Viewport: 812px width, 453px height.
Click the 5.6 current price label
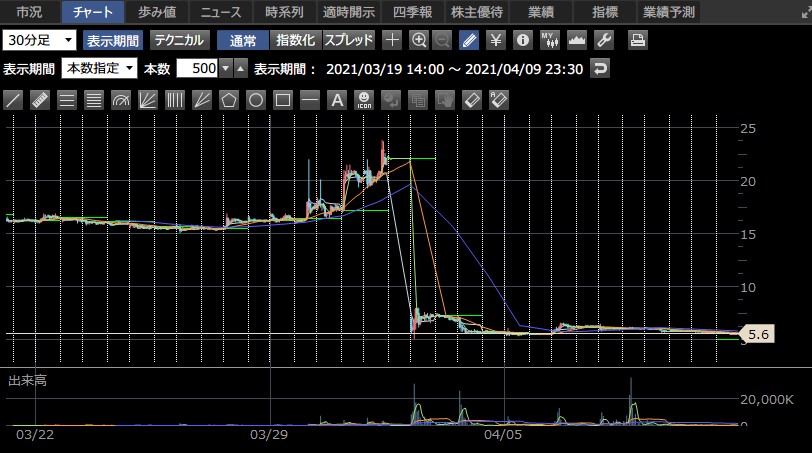pos(758,334)
